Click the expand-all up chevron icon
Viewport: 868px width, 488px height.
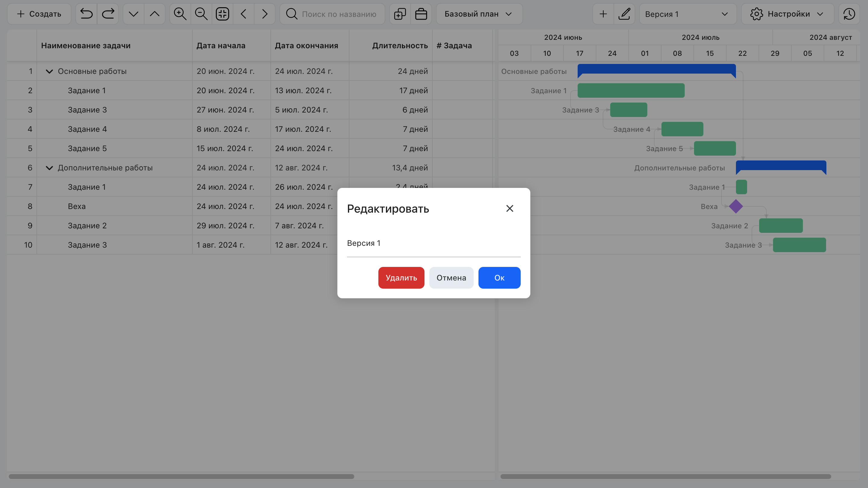155,14
